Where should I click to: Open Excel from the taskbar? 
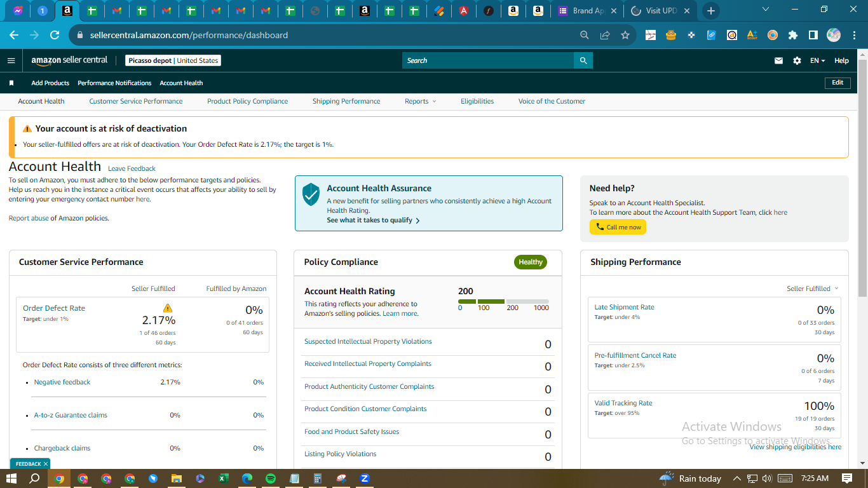[223, 478]
